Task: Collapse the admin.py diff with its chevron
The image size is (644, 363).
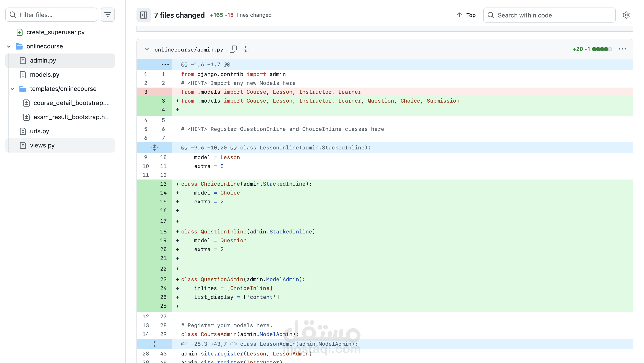Action: coord(146,49)
